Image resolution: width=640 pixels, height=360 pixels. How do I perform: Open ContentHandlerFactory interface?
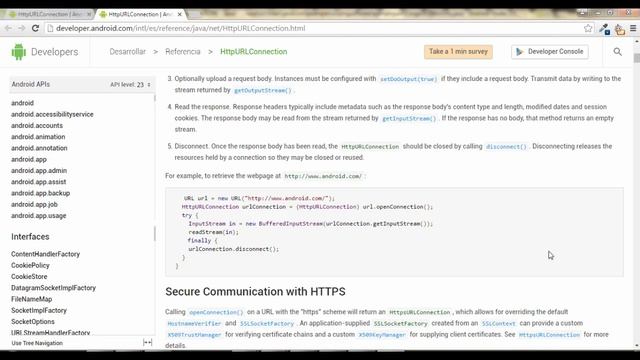(46, 254)
